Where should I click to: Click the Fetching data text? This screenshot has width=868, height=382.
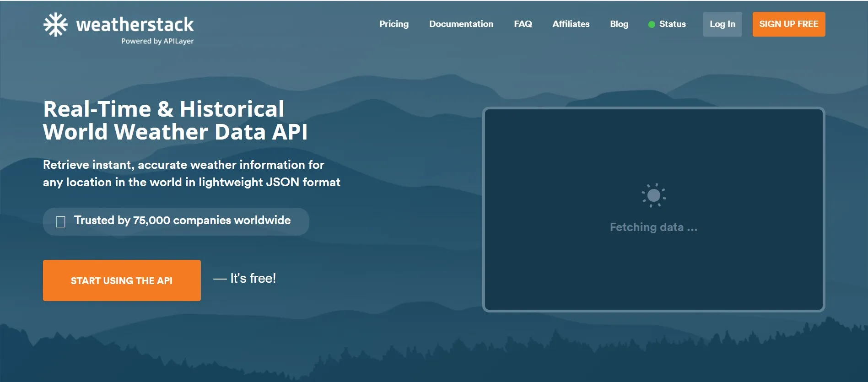click(653, 227)
